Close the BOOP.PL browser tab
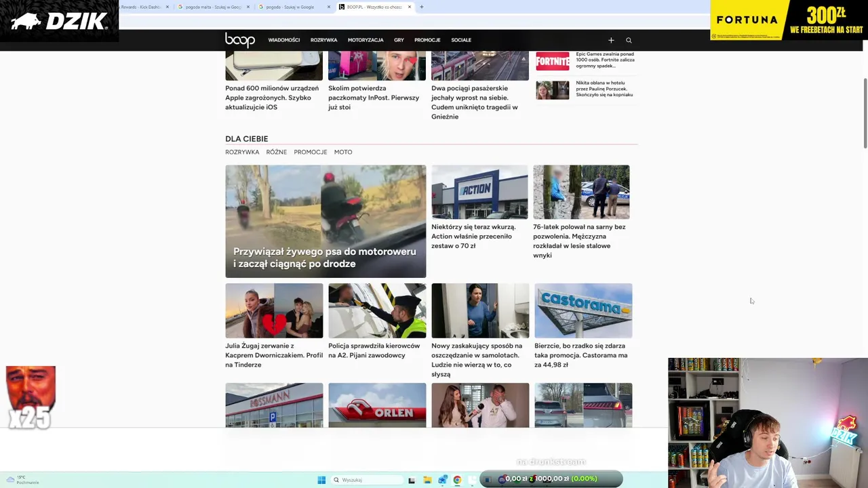The image size is (868, 488). [x=409, y=7]
